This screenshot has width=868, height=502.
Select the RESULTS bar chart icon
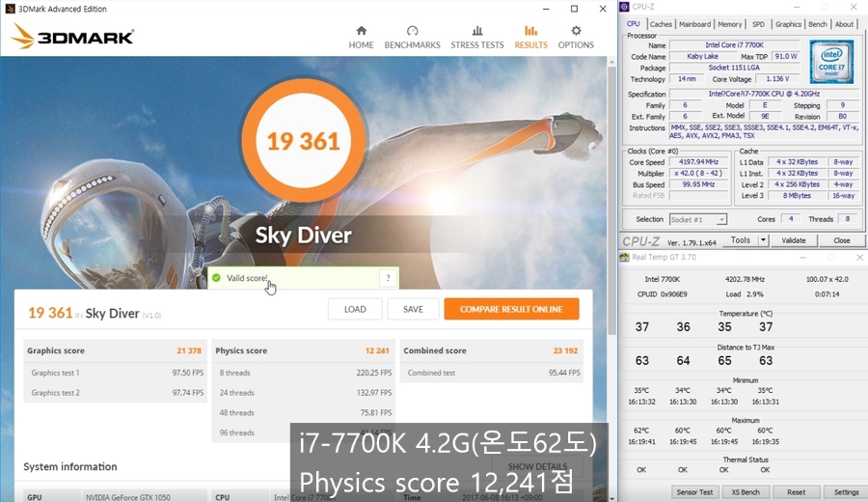point(530,31)
